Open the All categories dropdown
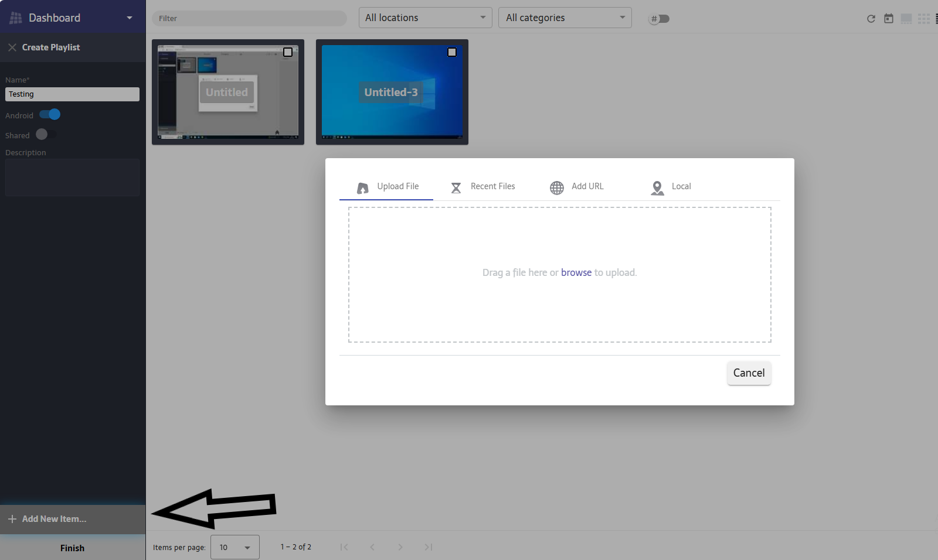 [x=565, y=18]
